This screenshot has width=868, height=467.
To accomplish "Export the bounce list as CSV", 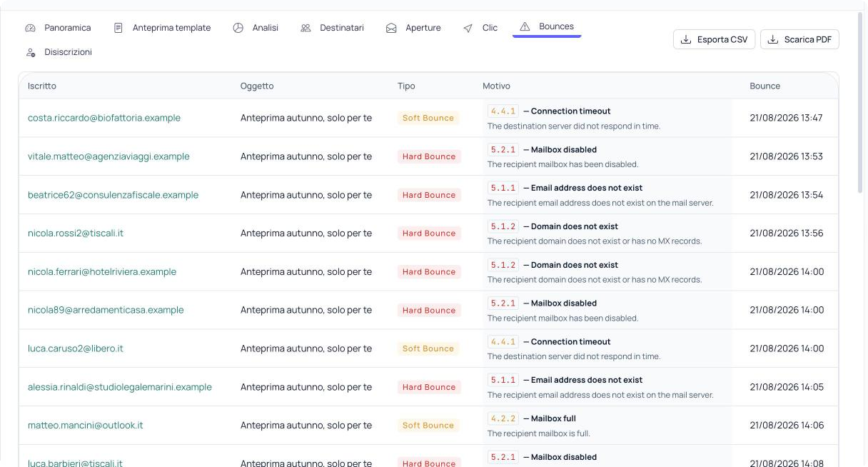I will click(714, 39).
